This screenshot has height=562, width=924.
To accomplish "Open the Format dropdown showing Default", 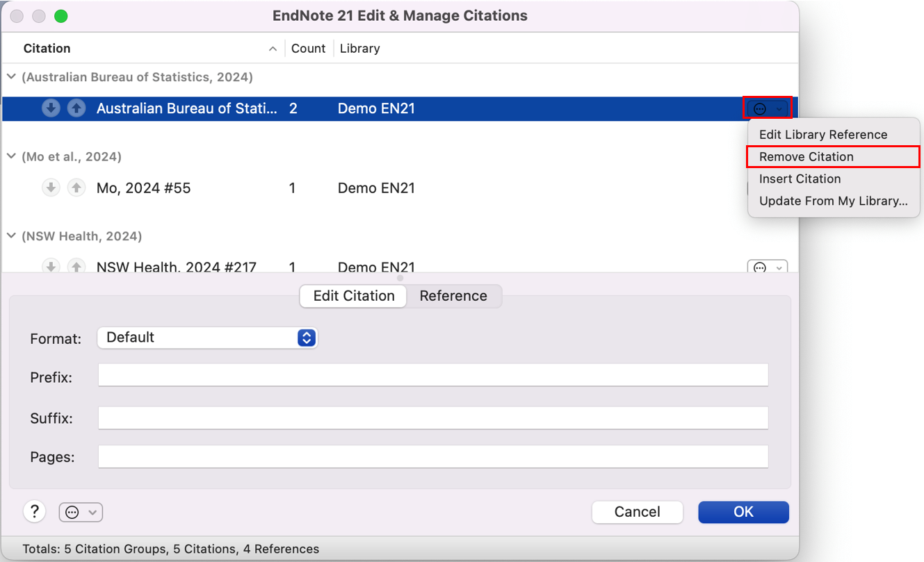I will tap(206, 338).
